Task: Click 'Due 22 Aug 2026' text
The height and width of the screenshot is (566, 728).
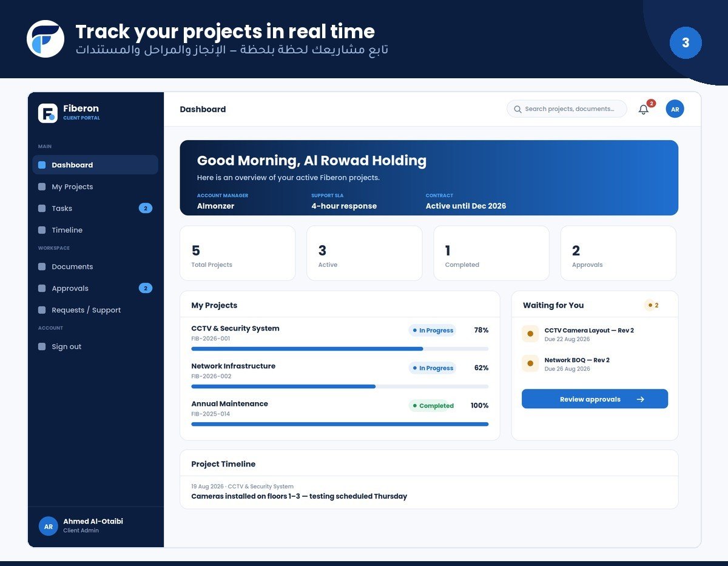Action: pyautogui.click(x=567, y=339)
